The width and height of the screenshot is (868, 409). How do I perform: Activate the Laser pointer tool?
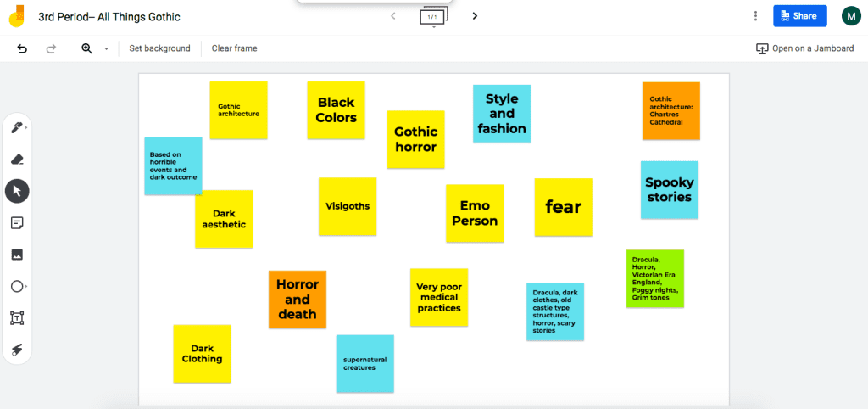tap(17, 350)
